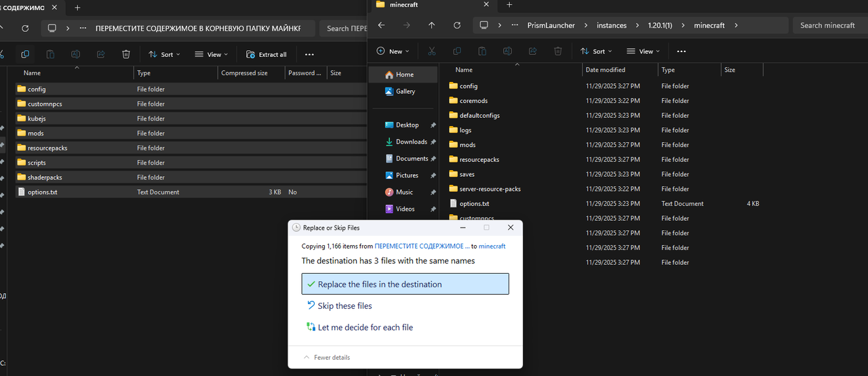Open Music in the sidebar quick access
The height and width of the screenshot is (376, 868).
[404, 192]
